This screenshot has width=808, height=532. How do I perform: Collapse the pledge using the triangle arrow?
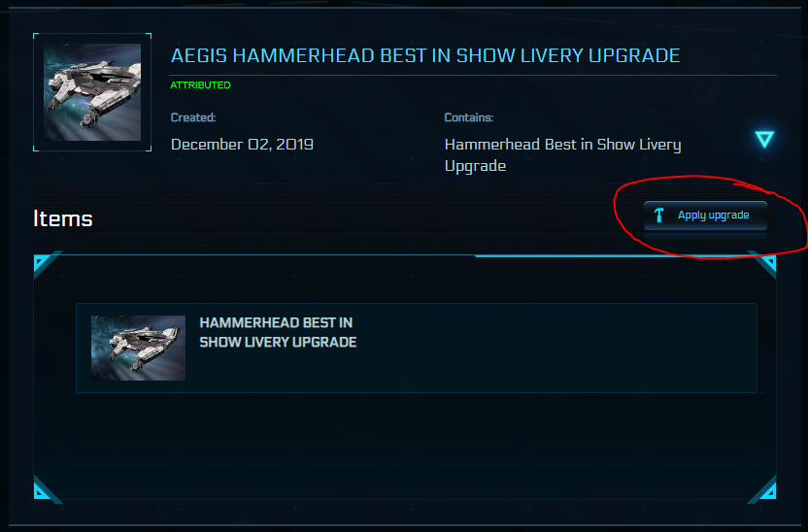tap(764, 139)
